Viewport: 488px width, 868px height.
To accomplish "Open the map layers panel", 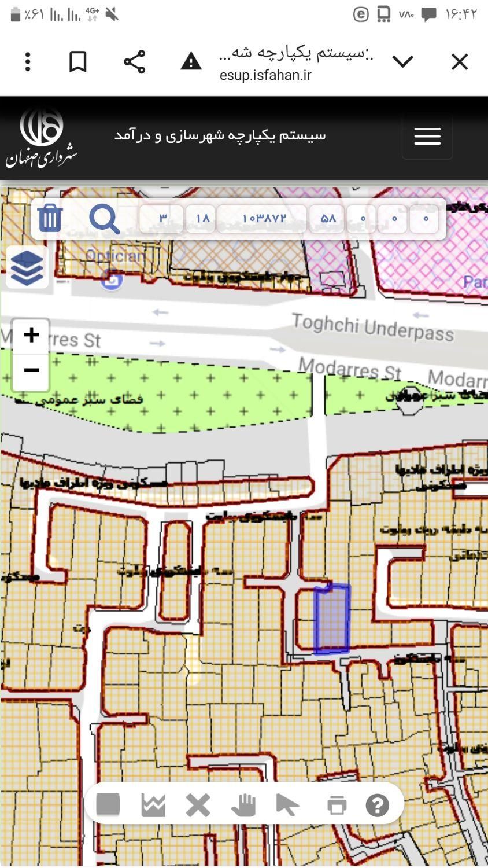I will [x=27, y=267].
